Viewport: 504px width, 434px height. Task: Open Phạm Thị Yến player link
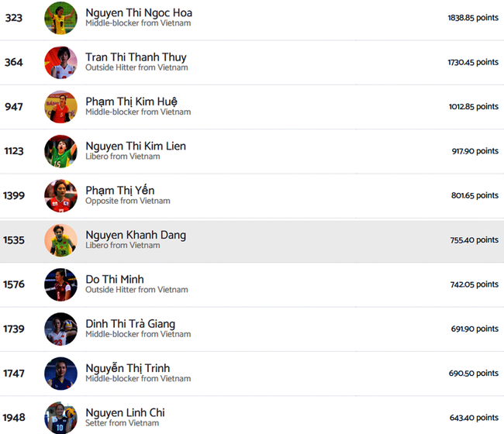click(x=120, y=191)
